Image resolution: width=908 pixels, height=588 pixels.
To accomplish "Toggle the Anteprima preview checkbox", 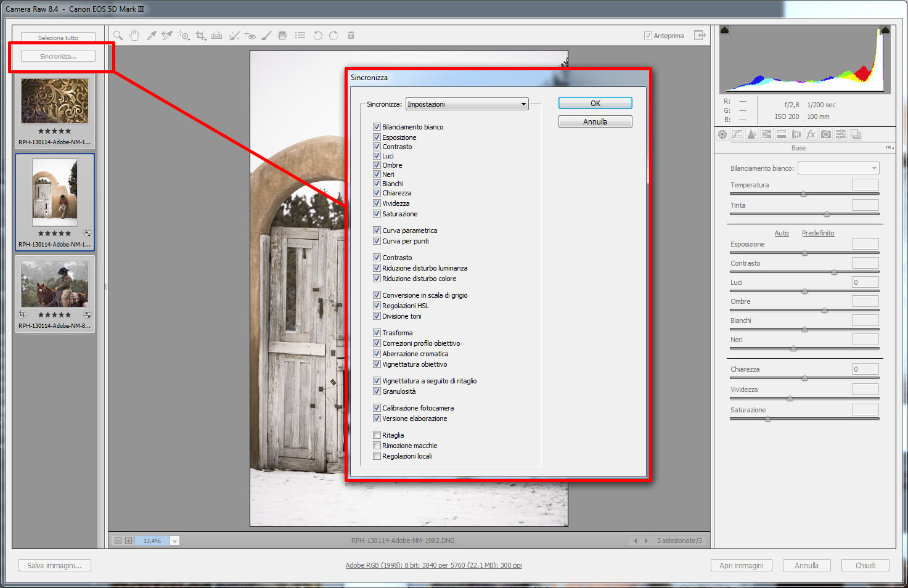I will pos(648,36).
